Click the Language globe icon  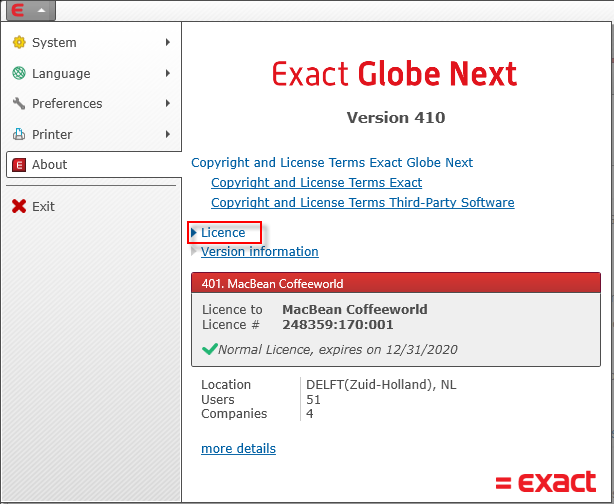click(19, 73)
